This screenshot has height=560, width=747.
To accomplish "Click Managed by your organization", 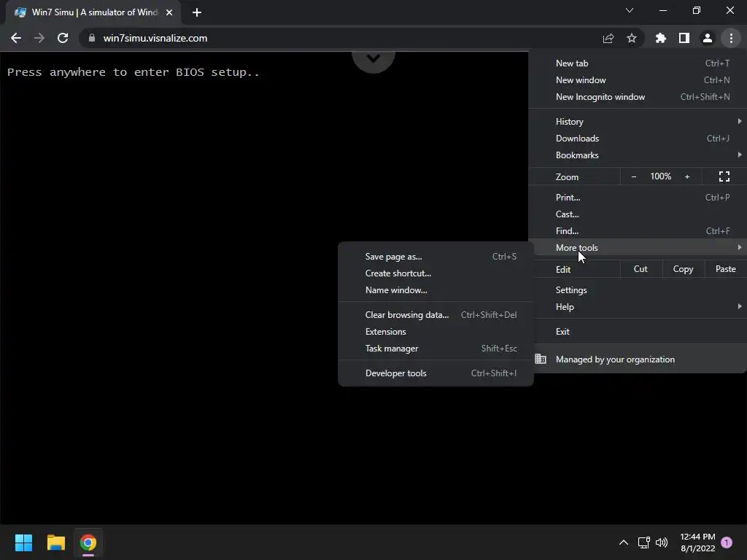I will tap(638, 359).
